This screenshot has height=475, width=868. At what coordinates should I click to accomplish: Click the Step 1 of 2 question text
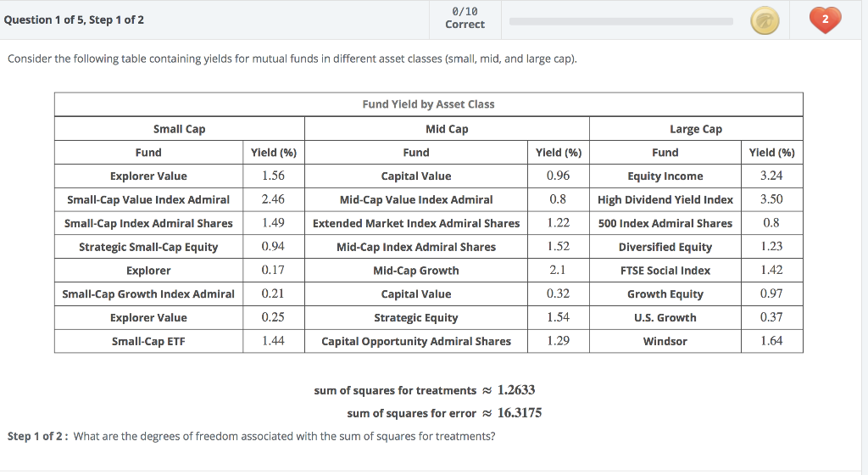tap(251, 436)
